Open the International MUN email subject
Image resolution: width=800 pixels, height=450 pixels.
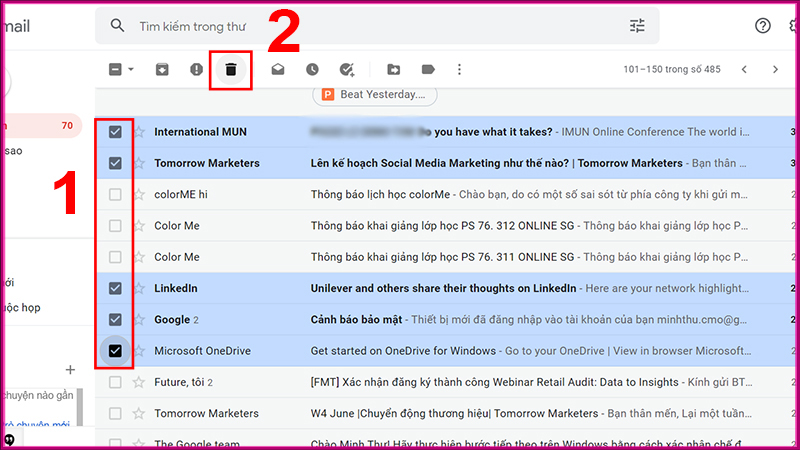pos(431,132)
